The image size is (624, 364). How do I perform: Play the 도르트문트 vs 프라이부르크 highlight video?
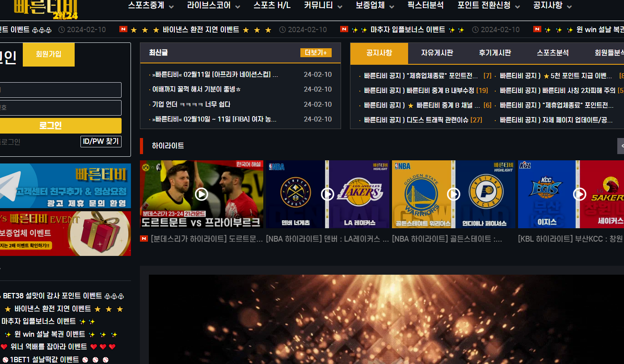(202, 194)
